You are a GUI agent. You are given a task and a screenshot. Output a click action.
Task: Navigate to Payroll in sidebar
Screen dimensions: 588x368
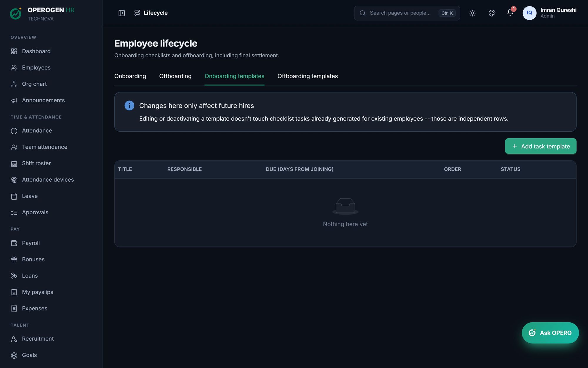coord(51,243)
